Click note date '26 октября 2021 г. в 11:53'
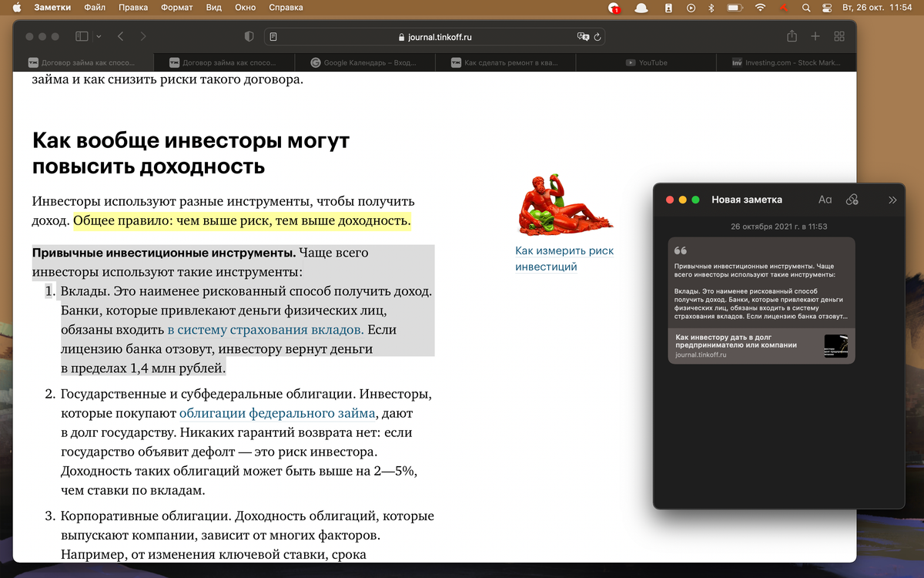 coord(778,227)
